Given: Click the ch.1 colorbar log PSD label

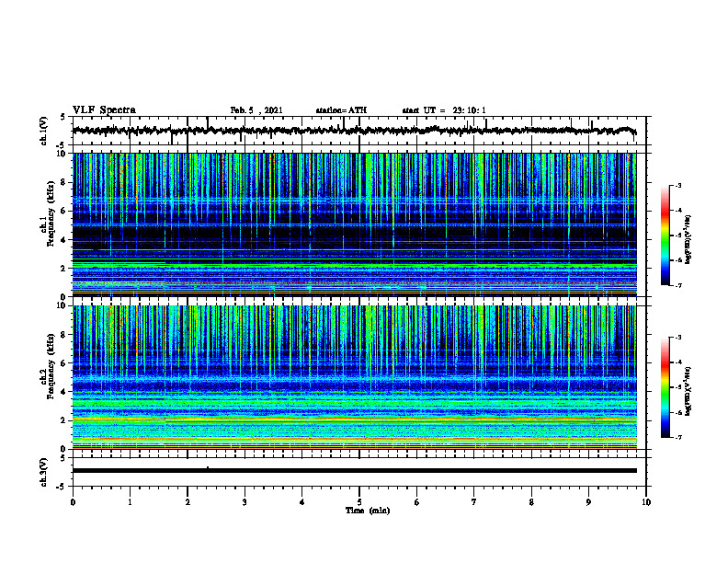Looking at the screenshot, I should (x=688, y=239).
